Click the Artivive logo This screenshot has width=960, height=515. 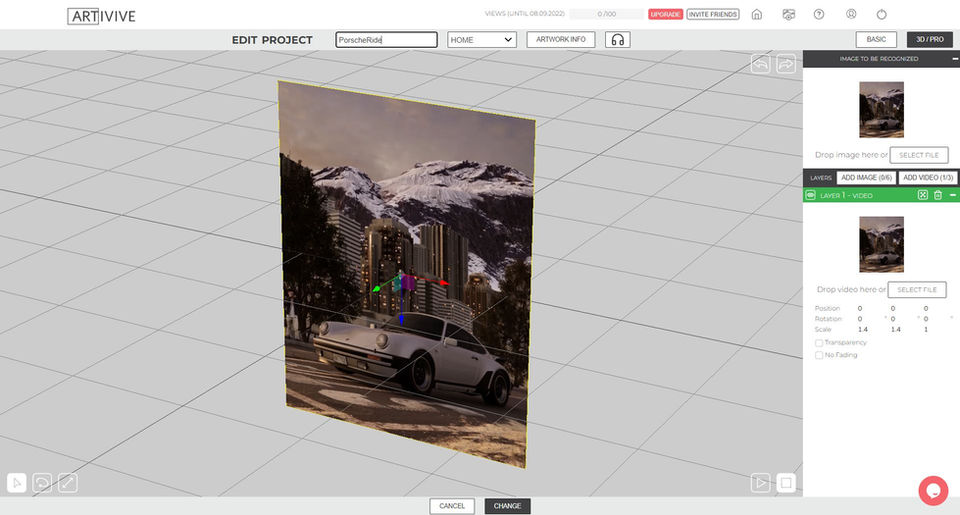click(x=102, y=17)
